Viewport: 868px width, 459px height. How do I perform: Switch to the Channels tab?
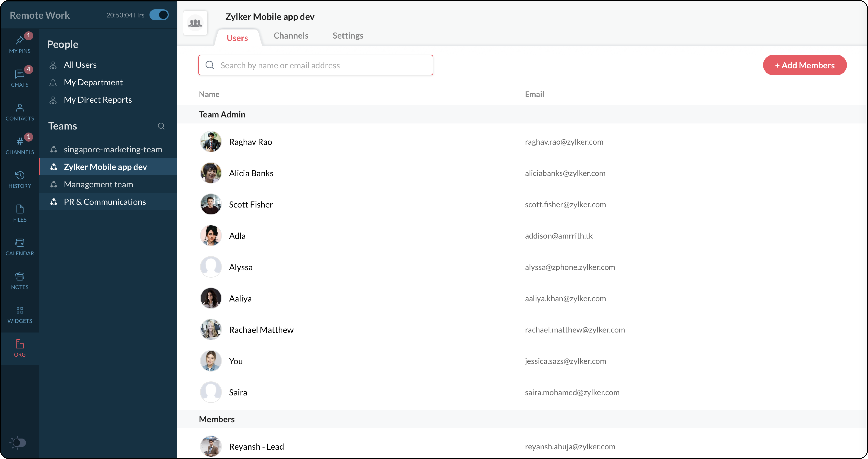[291, 35]
